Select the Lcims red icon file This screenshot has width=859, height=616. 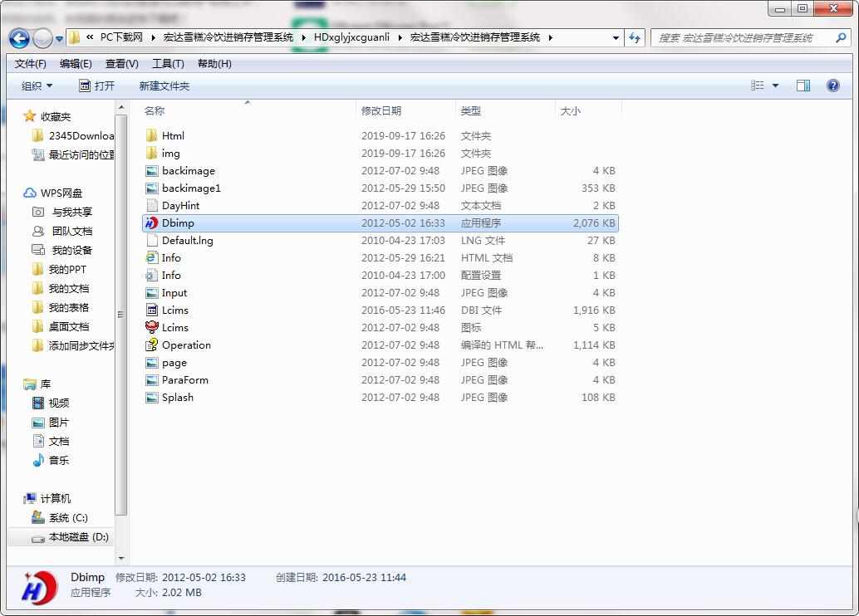coord(152,327)
